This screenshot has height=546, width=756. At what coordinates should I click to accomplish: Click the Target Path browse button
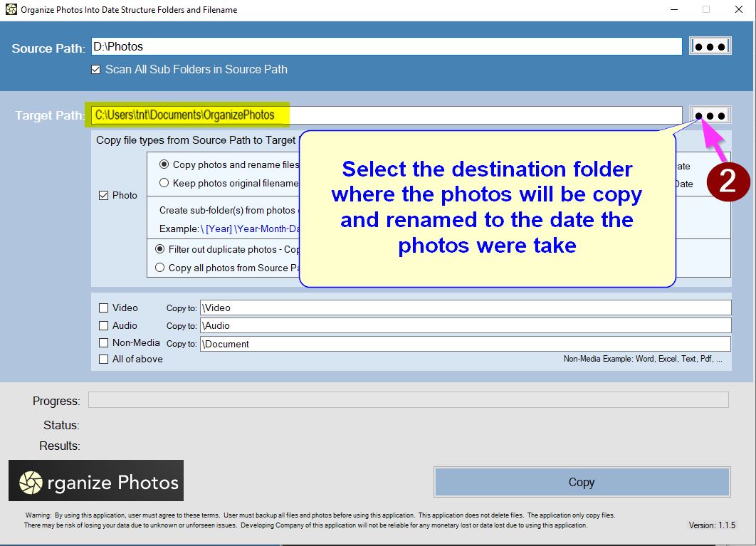pyautogui.click(x=710, y=115)
